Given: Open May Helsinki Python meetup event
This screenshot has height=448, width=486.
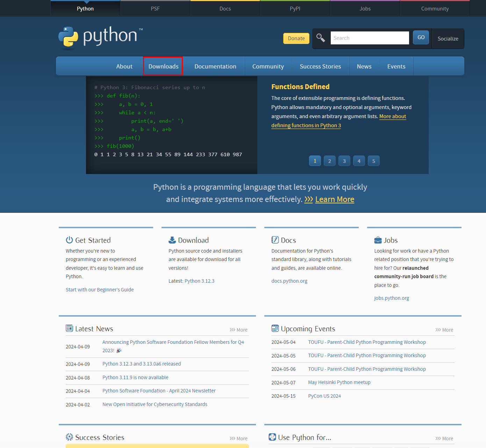Looking at the screenshot, I should click(x=339, y=382).
